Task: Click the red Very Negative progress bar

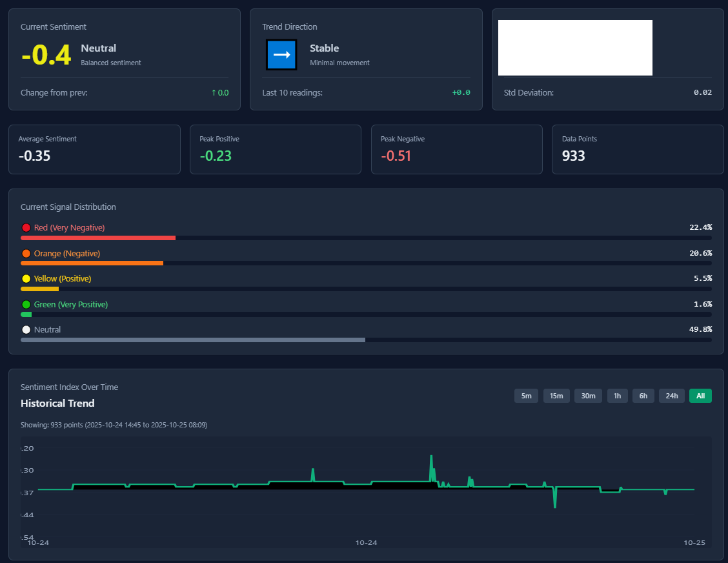Action: point(366,238)
